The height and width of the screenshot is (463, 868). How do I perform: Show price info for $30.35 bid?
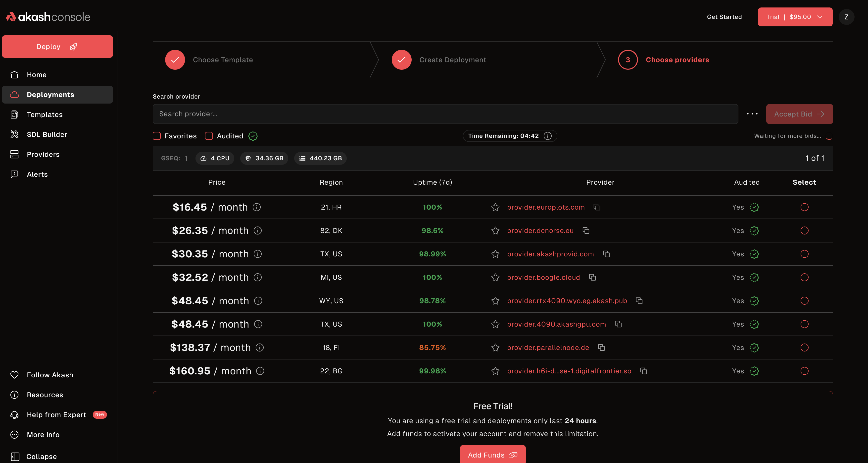coord(258,254)
